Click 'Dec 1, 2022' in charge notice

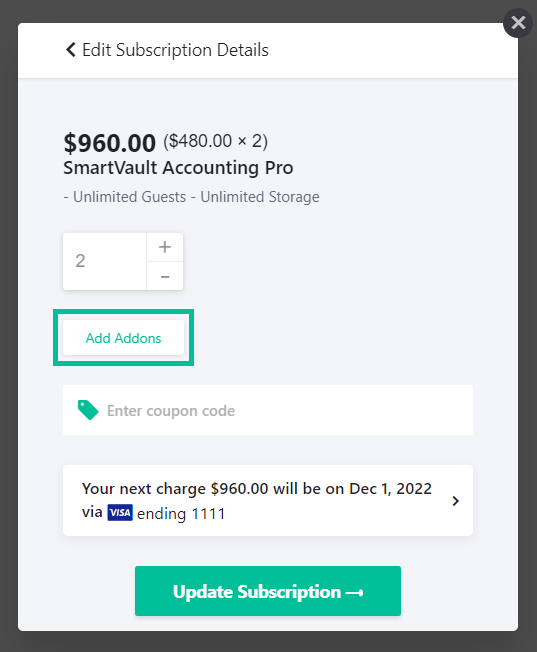(x=390, y=489)
